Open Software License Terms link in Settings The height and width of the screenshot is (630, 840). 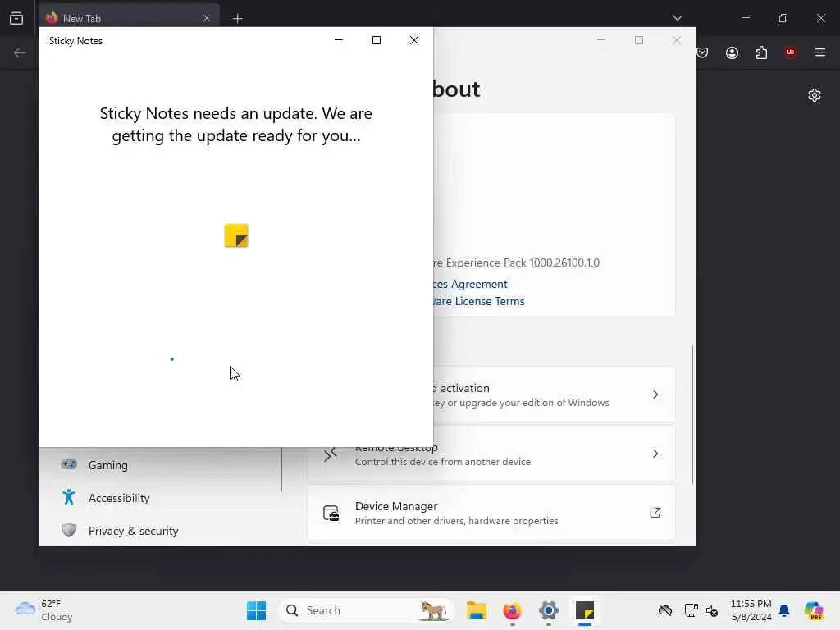479,301
